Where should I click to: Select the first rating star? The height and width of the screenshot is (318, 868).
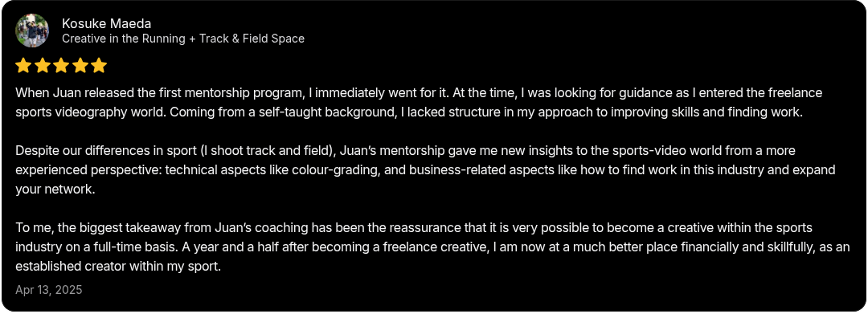tap(23, 67)
